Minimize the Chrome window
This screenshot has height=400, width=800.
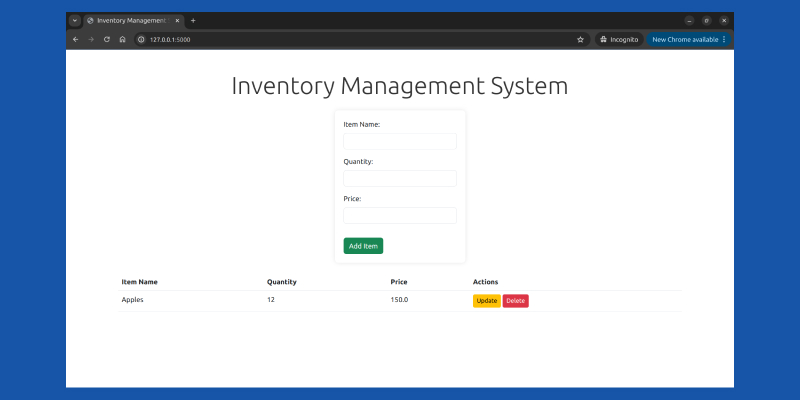click(689, 20)
